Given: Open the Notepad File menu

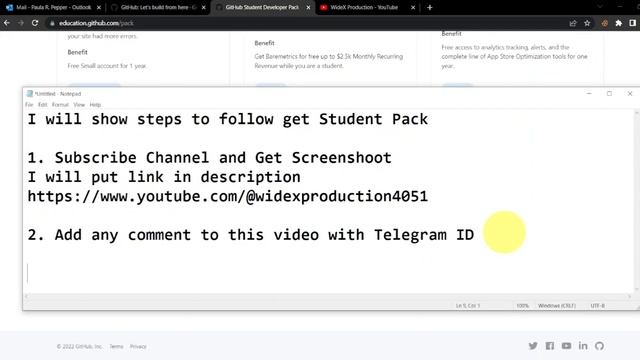Looking at the screenshot, I should pyautogui.click(x=29, y=105).
